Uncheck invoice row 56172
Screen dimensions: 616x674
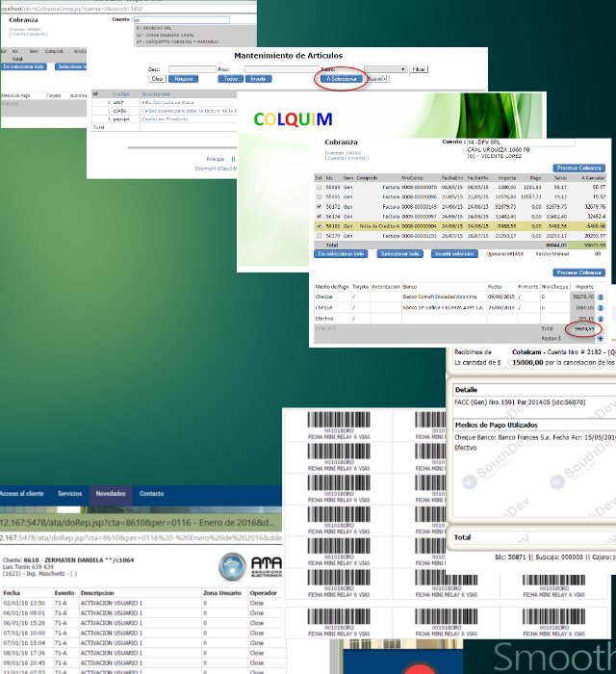pyautogui.click(x=319, y=207)
